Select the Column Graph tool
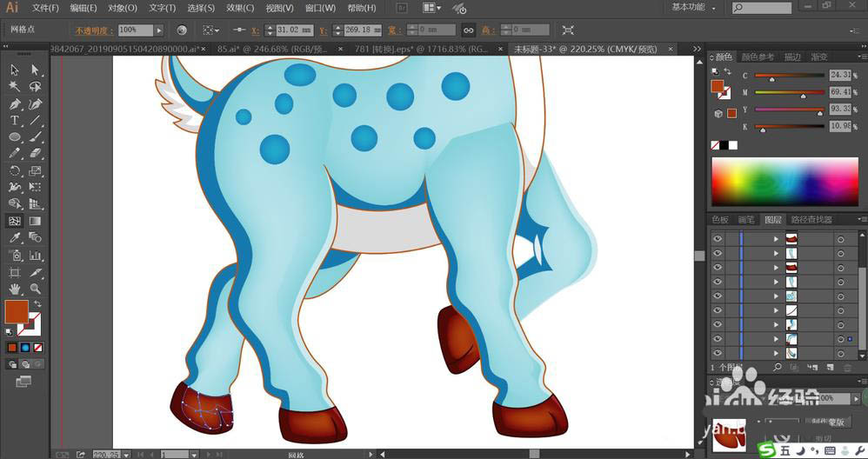This screenshot has width=868, height=459. point(35,255)
